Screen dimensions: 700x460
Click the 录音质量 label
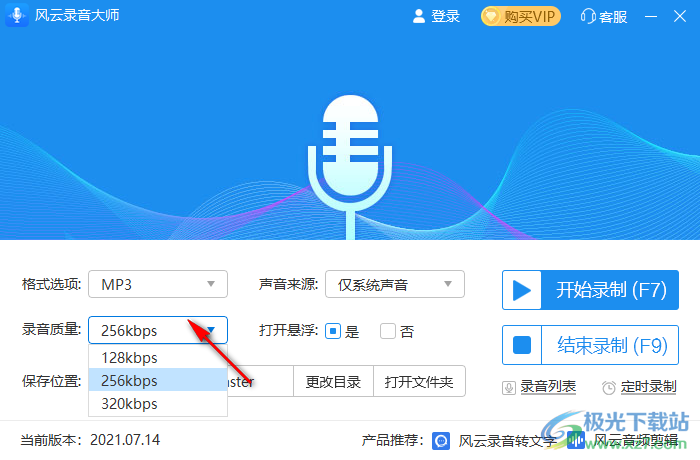click(51, 330)
